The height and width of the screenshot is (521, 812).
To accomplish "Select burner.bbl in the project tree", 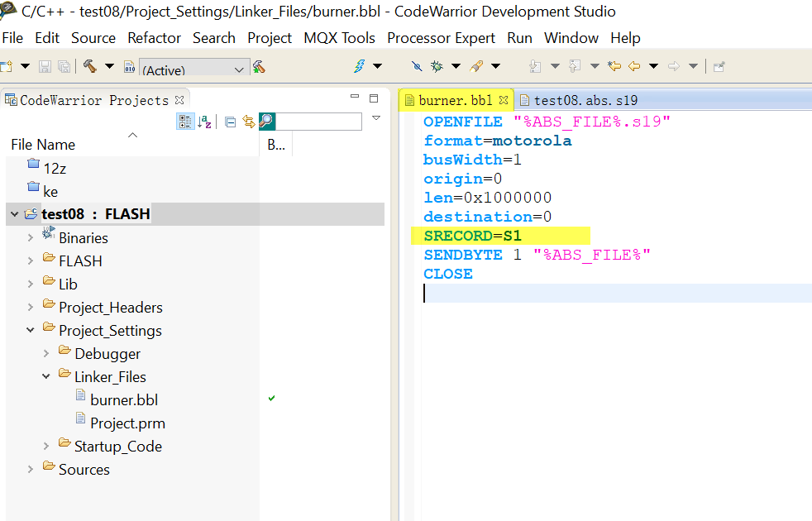I will coord(124,399).
